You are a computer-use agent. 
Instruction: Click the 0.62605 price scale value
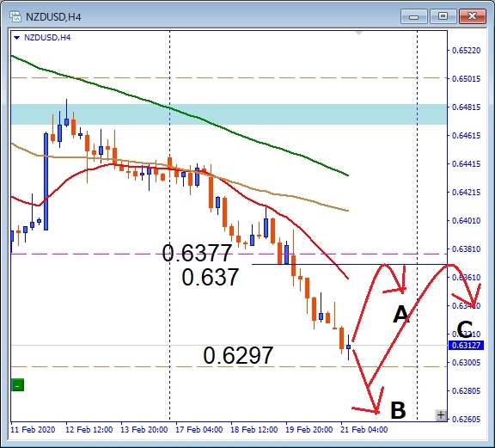pyautogui.click(x=467, y=420)
